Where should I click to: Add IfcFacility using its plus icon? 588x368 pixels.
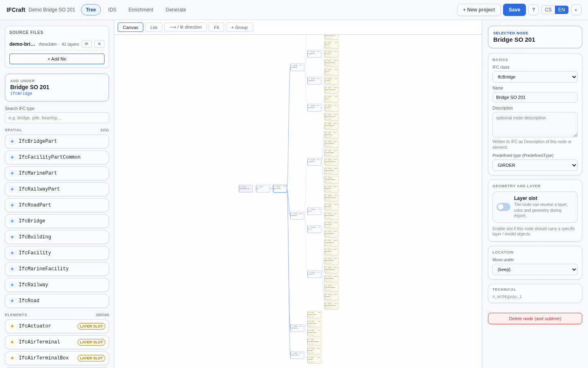pos(12,253)
